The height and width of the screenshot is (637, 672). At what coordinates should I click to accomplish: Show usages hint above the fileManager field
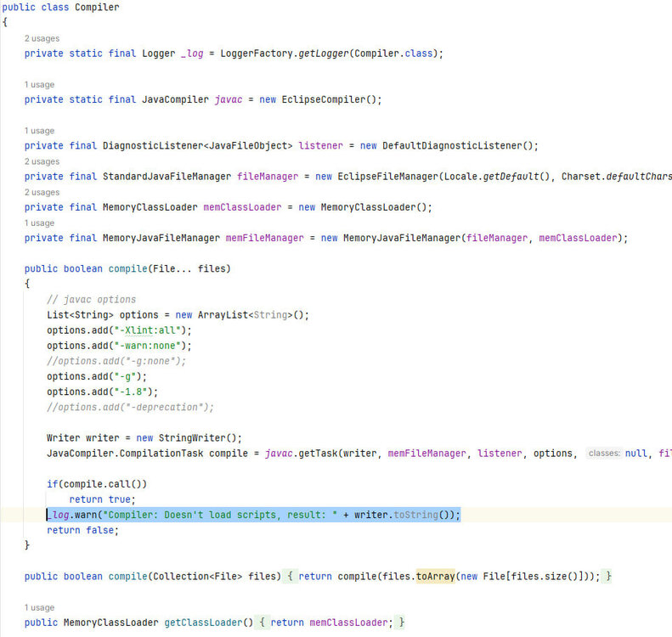coord(42,161)
